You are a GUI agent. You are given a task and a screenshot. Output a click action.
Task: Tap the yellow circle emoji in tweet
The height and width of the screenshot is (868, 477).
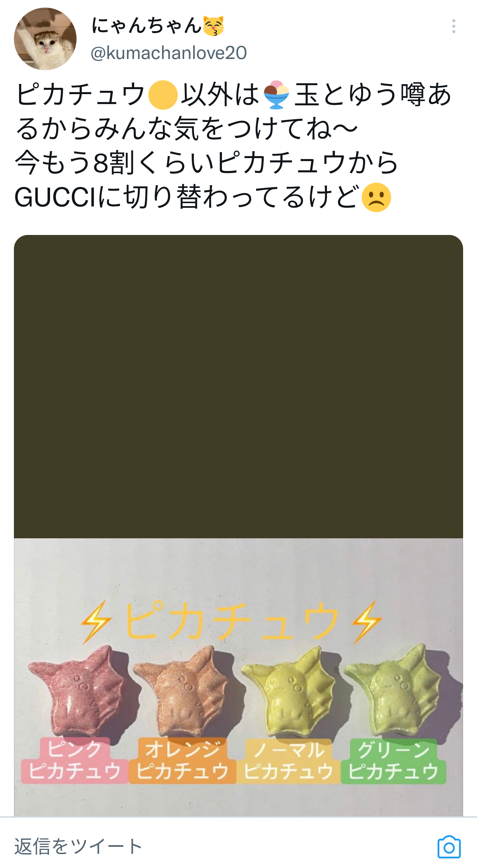(x=163, y=95)
